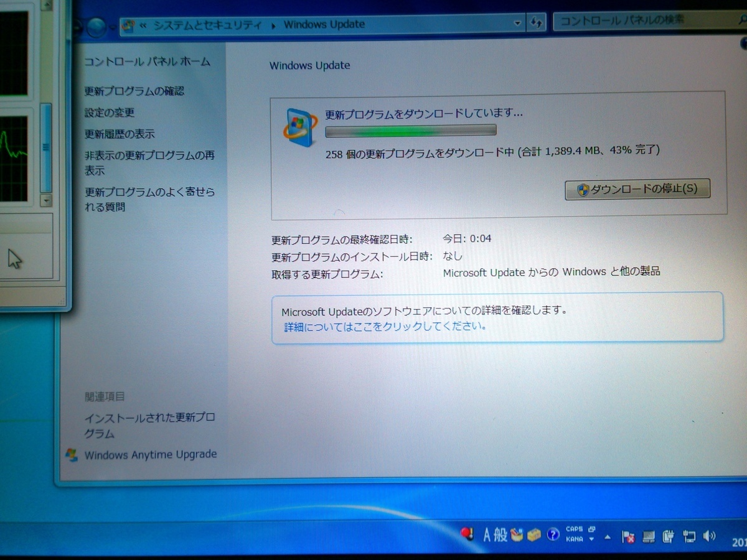
Task: Click the breadcrumb chevron before システムとセキュリティ
Action: pos(143,25)
